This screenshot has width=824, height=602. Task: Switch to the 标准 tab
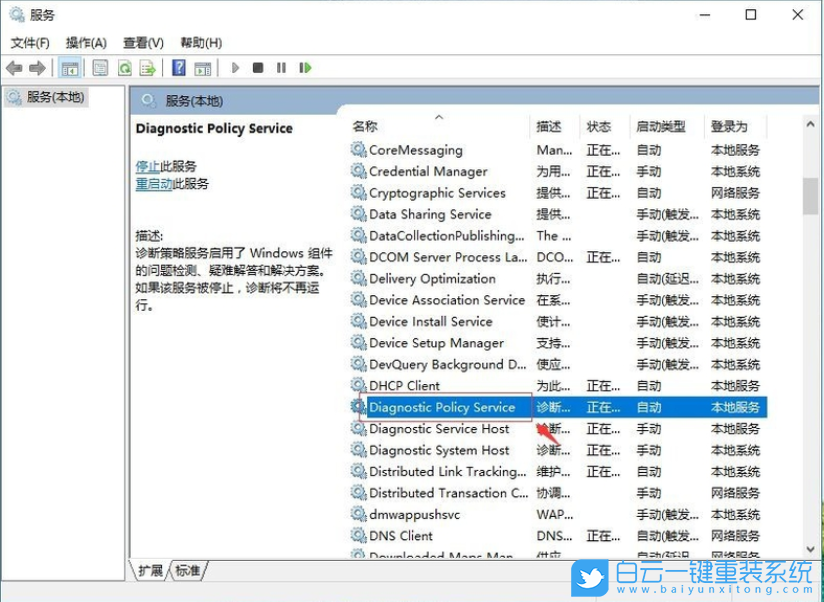pos(187,570)
